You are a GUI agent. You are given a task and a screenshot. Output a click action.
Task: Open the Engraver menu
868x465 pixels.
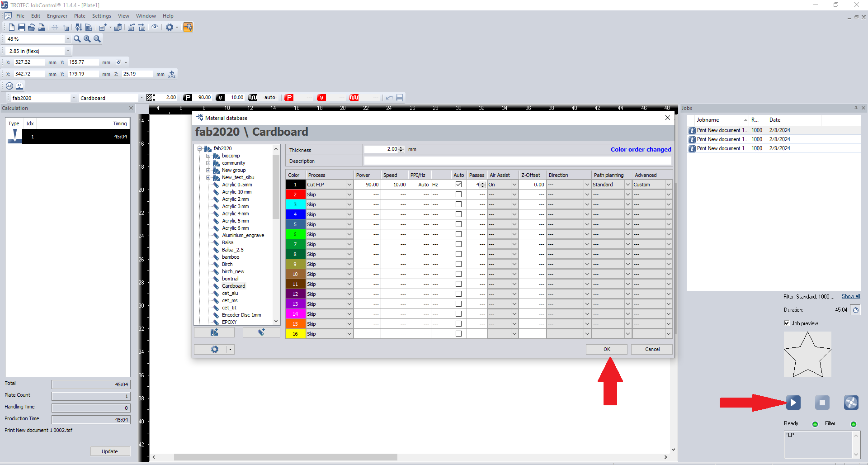57,16
